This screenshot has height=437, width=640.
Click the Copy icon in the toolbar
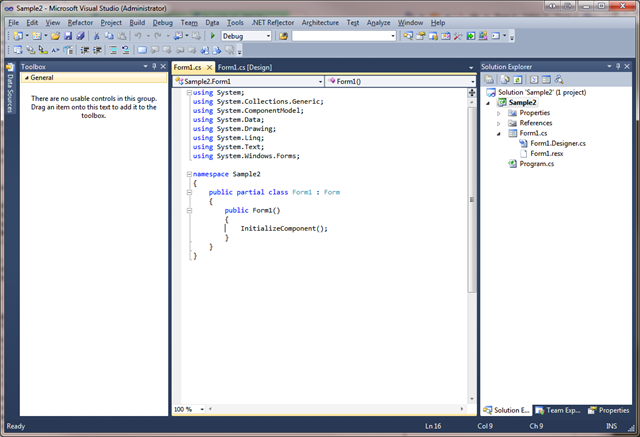click(109, 36)
